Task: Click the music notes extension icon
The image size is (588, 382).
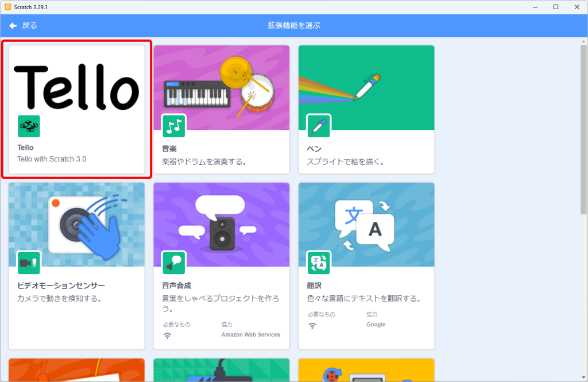Action: point(173,126)
